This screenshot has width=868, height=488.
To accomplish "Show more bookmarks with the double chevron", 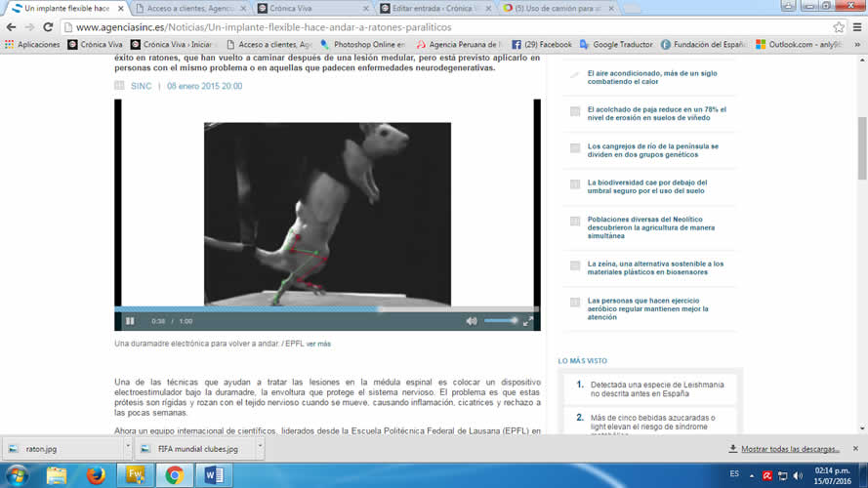I will tap(857, 44).
